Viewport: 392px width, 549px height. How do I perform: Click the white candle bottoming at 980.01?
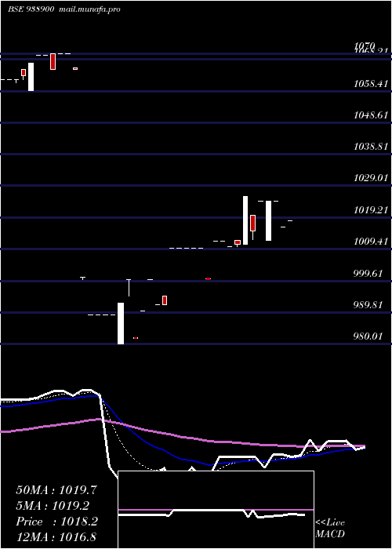(x=121, y=323)
